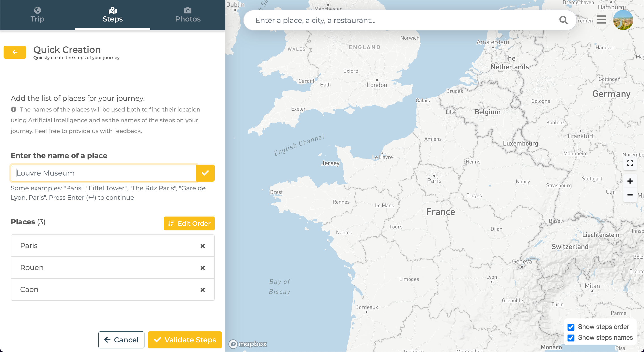The height and width of the screenshot is (352, 644).
Task: Enter fullscreen map view
Action: [x=630, y=163]
